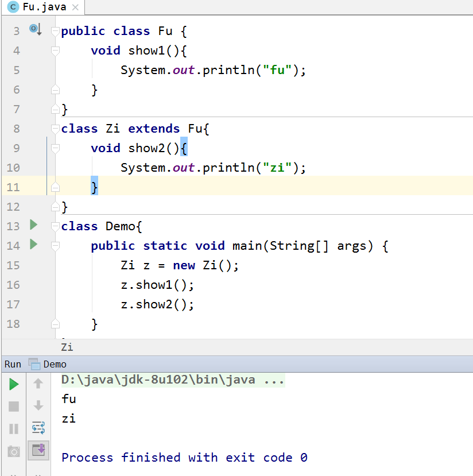Toggle Scroll to End in the console
473x476 pixels.
pyautogui.click(x=38, y=450)
